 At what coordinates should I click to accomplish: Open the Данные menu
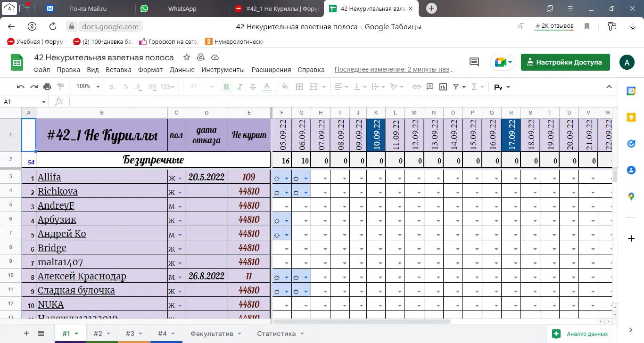click(182, 70)
